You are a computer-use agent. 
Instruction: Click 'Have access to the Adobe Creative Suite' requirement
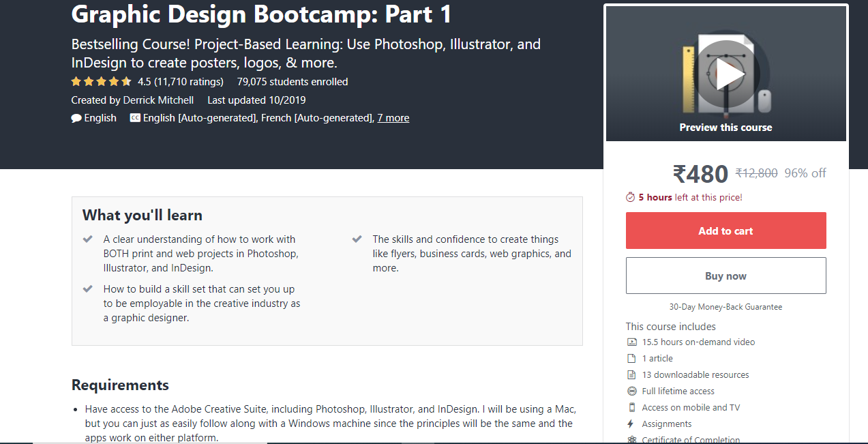[330, 424]
